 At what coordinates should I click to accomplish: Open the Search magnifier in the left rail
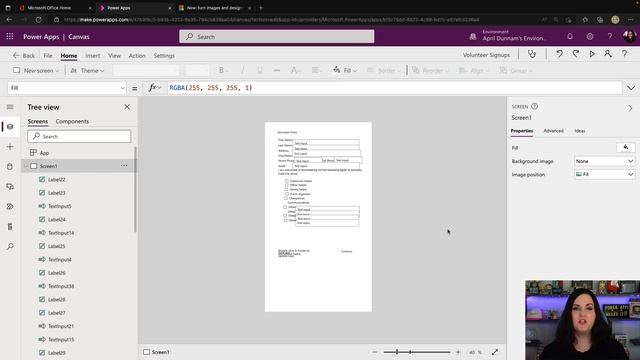pos(10,247)
